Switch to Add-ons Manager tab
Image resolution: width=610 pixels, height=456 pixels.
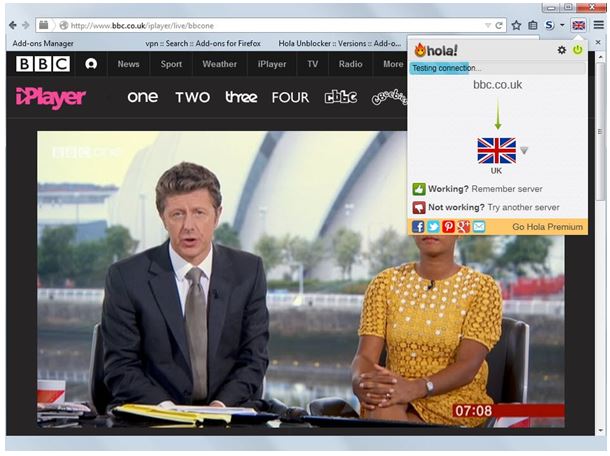[43, 44]
